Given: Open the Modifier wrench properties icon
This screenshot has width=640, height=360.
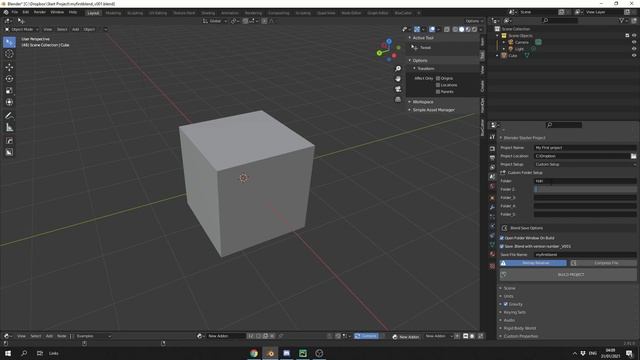Looking at the screenshot, I should 492,207.
